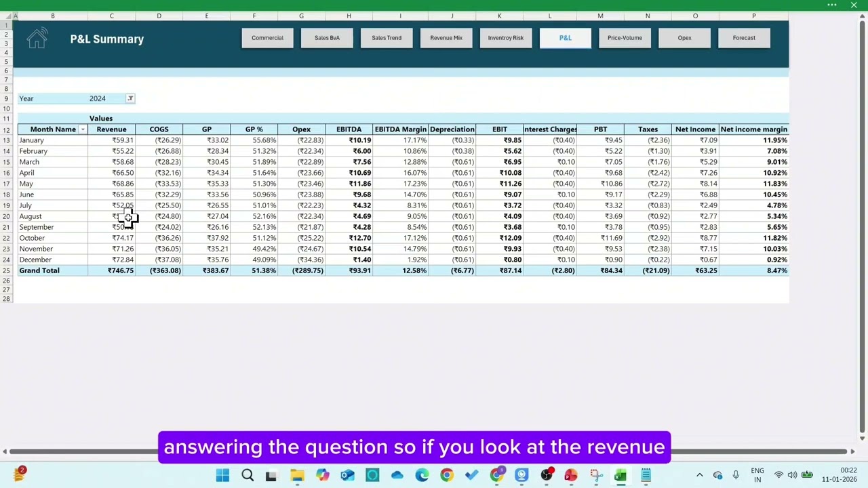The width and height of the screenshot is (868, 488).
Task: Open the blue checkmark To Do app
Action: (471, 476)
